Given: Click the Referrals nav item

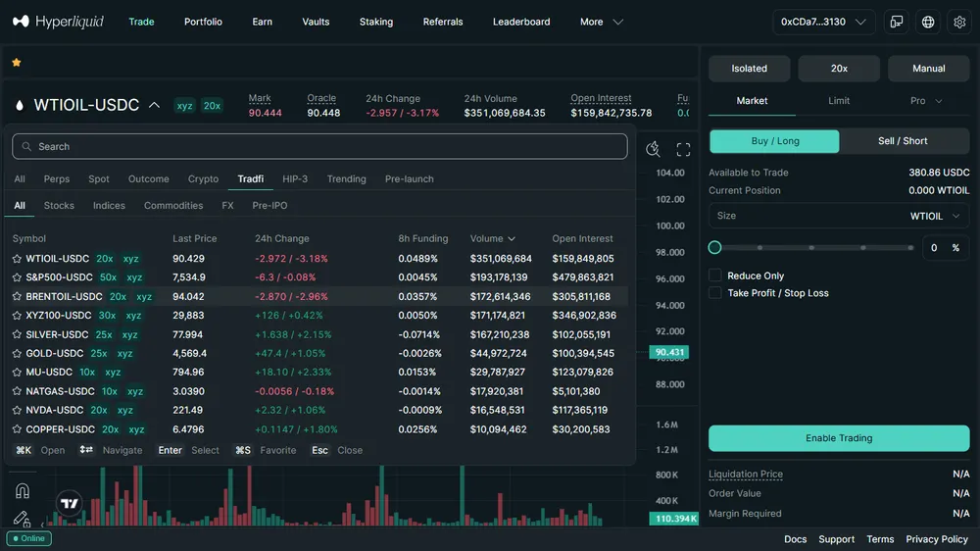Looking at the screenshot, I should [443, 22].
